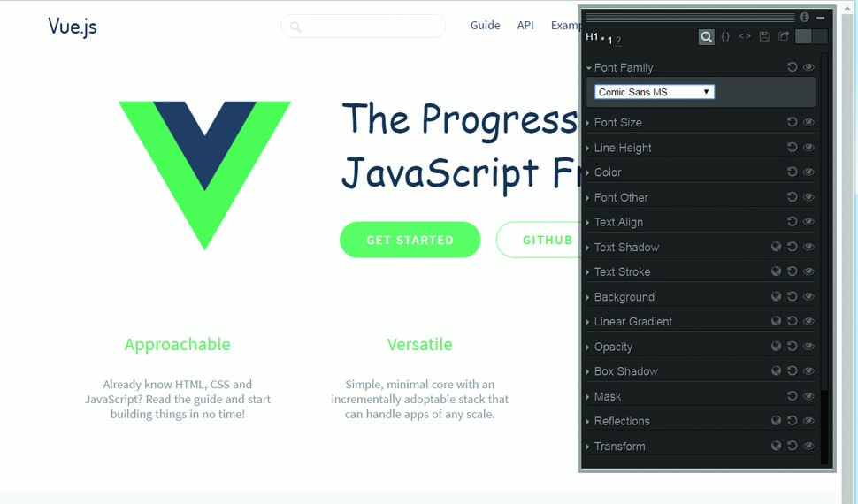Click the export share arrow icon
Viewport: 858px width, 504px height.
pyautogui.click(x=784, y=36)
